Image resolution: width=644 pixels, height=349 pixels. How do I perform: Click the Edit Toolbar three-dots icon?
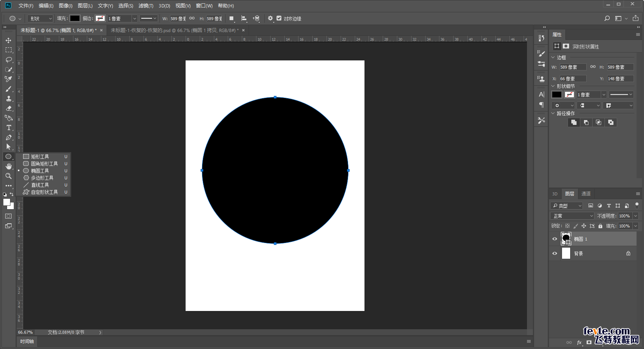point(8,185)
